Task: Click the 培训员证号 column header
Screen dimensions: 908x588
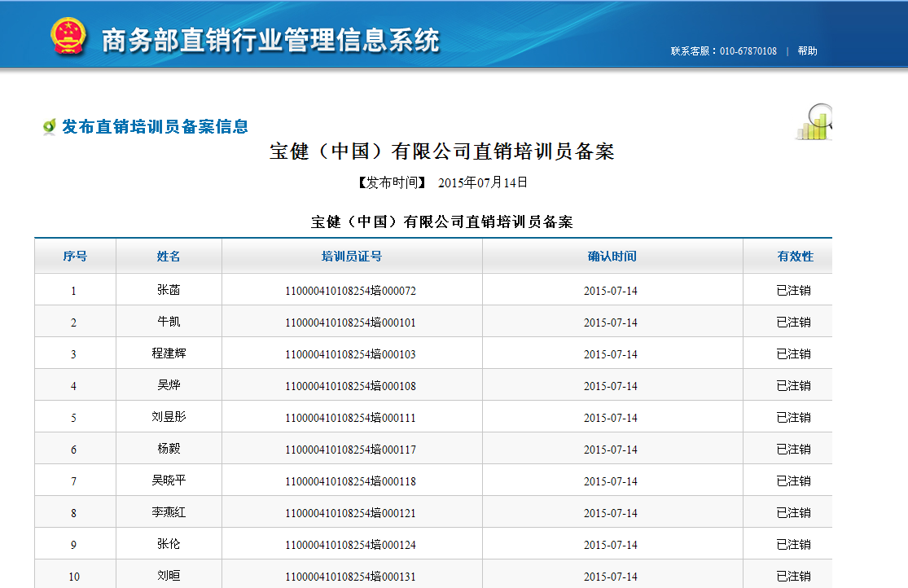Action: point(351,256)
